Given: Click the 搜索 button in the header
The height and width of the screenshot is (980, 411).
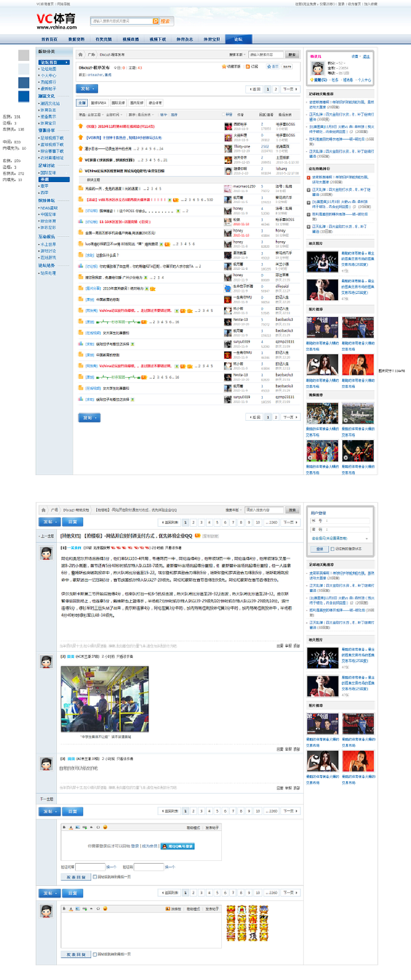Looking at the screenshot, I should coord(165,21).
